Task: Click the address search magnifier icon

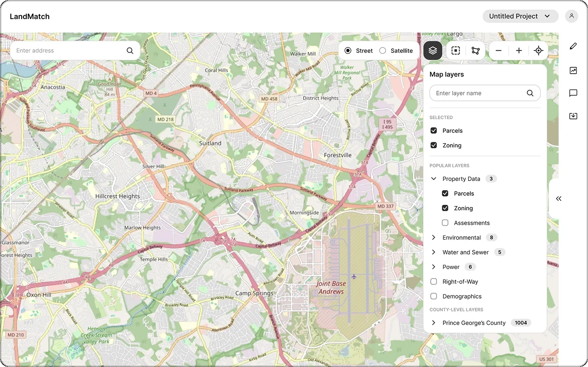Action: 130,51
